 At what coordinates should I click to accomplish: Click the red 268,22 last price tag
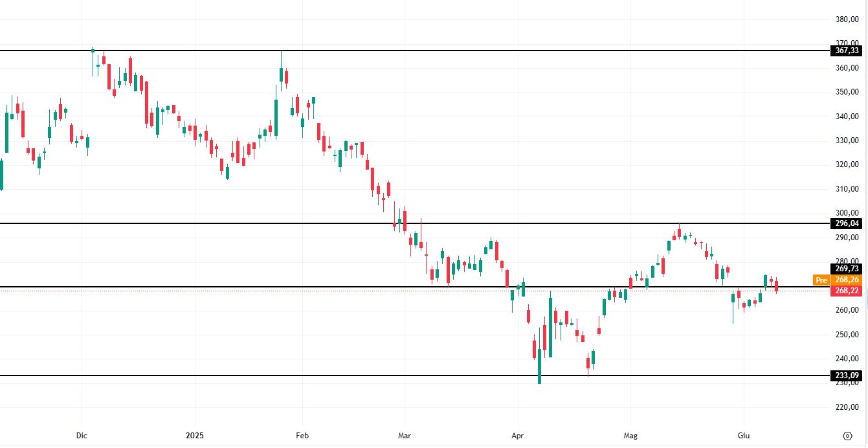click(847, 291)
